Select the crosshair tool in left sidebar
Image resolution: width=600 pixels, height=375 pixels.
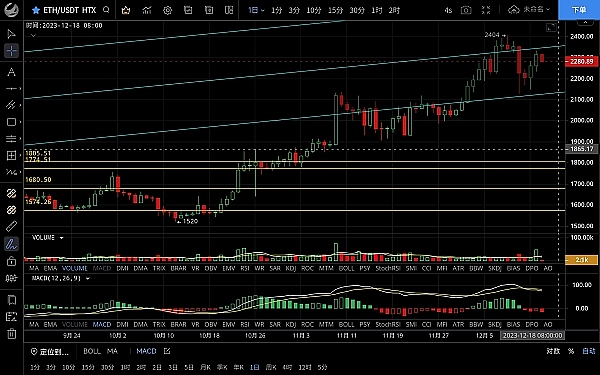[11, 51]
